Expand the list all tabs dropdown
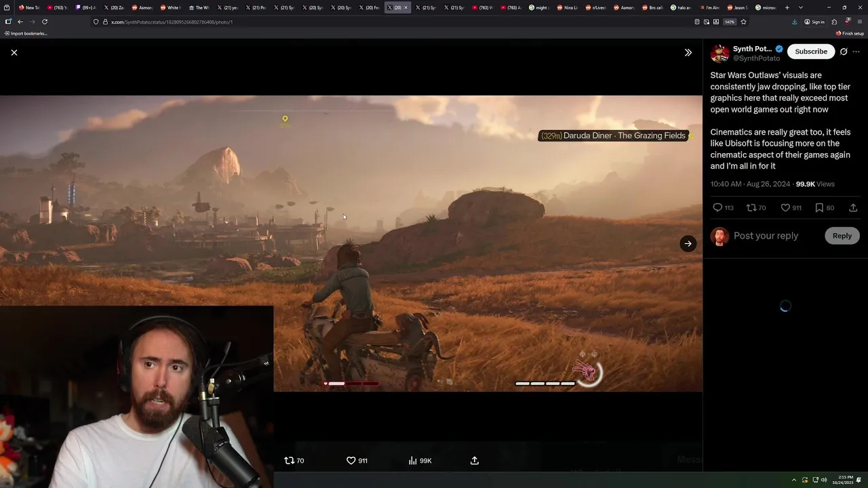This screenshot has width=868, height=488. point(801,7)
